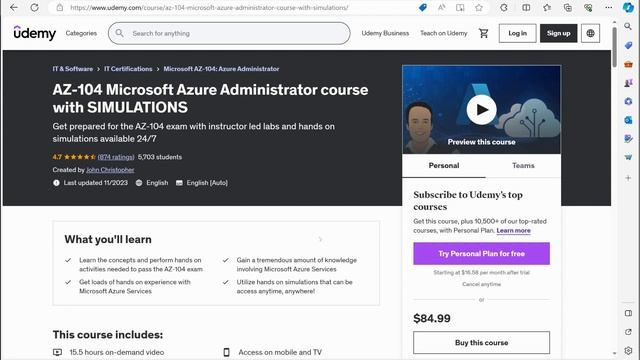640x360 pixels.
Task: Toggle the sidebar panel layout icon
Action: tap(628, 313)
